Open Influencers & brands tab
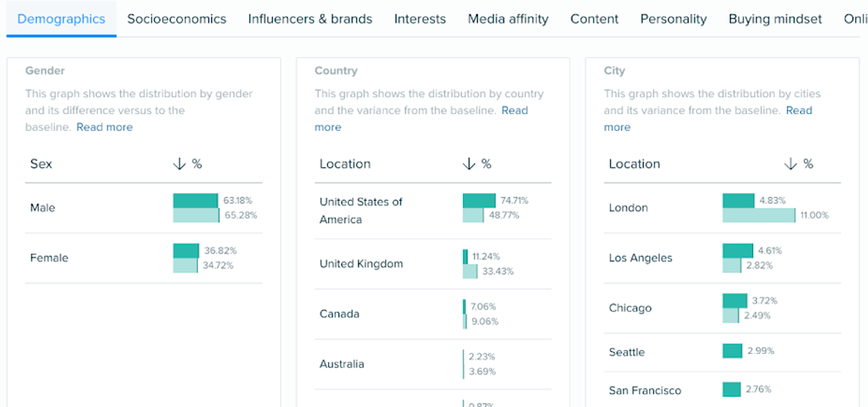This screenshot has height=407, width=868. click(x=310, y=19)
